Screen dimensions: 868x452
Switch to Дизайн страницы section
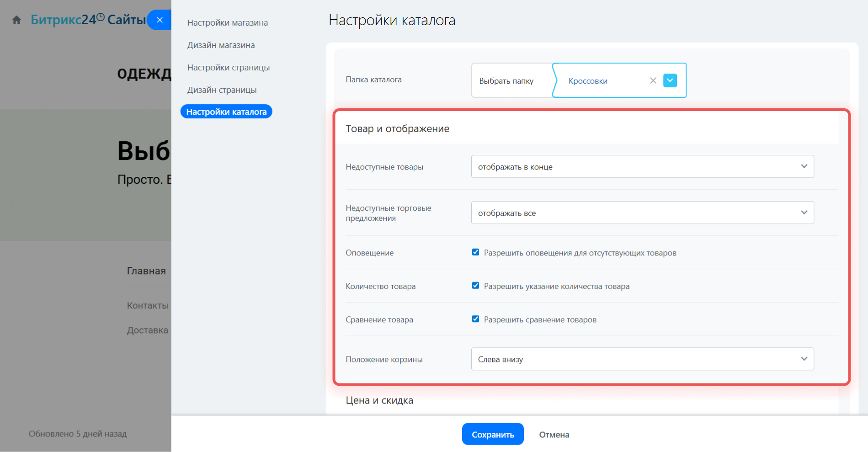pyautogui.click(x=222, y=90)
